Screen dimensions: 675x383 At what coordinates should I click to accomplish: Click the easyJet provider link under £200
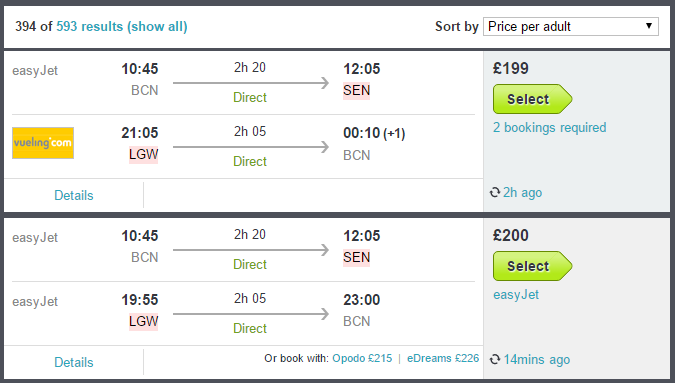pos(516,295)
